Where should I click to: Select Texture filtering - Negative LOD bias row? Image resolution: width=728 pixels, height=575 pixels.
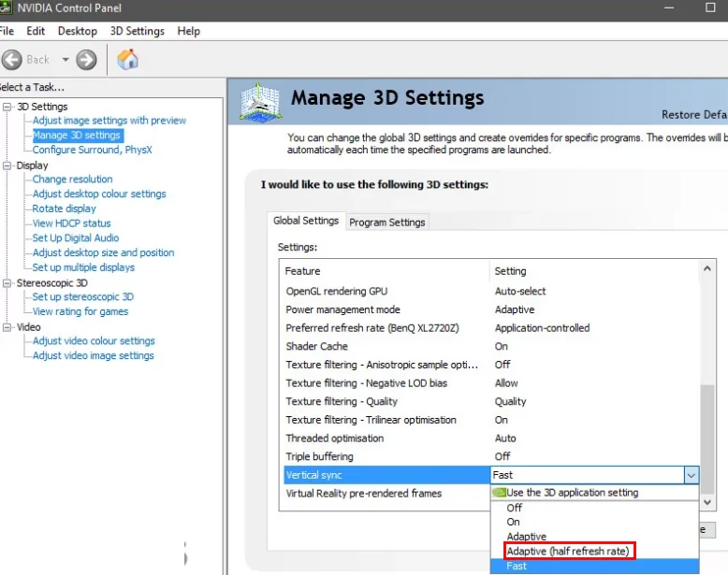[490, 383]
